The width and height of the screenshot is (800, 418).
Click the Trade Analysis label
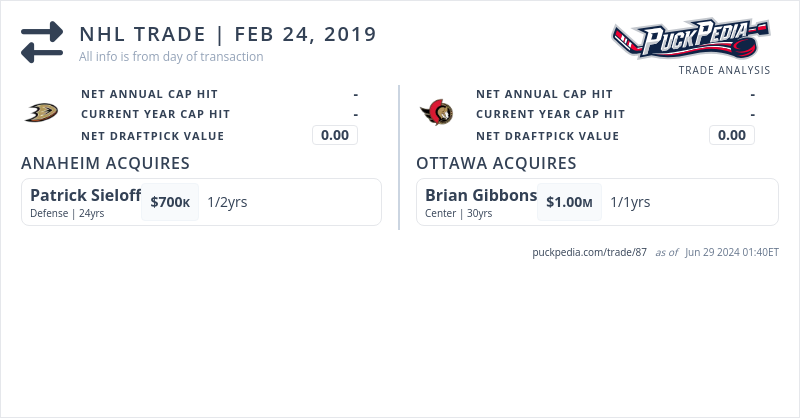[724, 70]
